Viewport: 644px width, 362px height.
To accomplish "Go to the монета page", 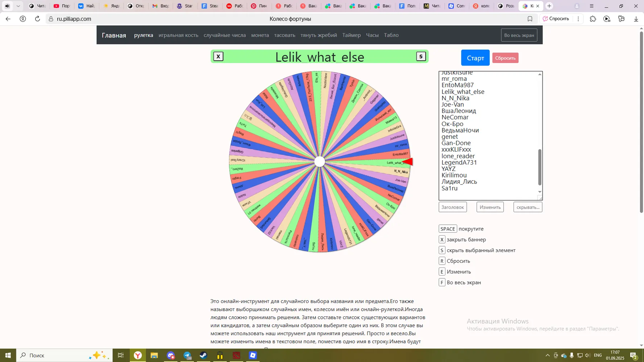I will point(260,35).
